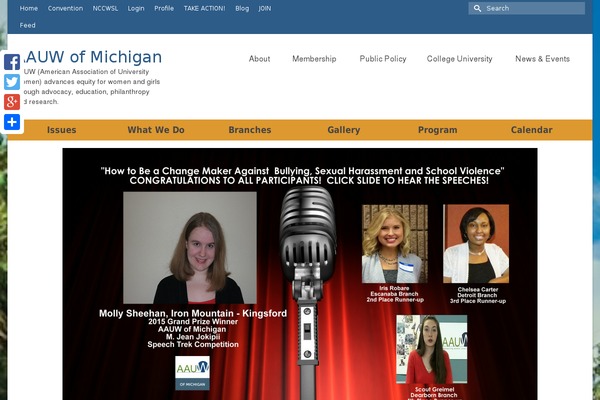The width and height of the screenshot is (600, 400).
Task: Click the Login link
Action: click(x=136, y=8)
